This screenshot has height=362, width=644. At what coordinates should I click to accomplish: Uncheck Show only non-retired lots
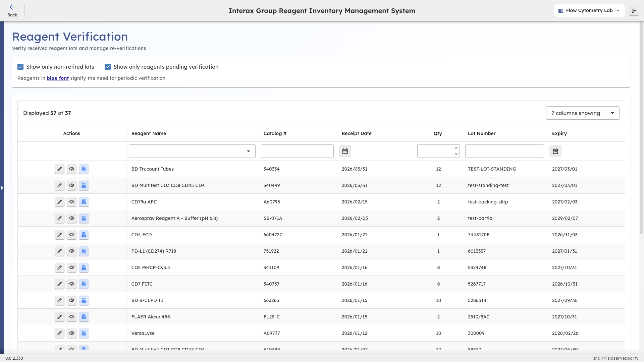click(20, 67)
